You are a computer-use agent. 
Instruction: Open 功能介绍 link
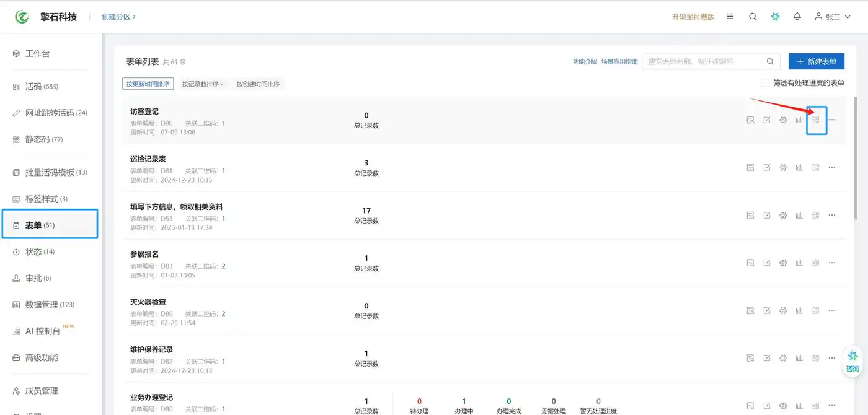click(x=585, y=61)
